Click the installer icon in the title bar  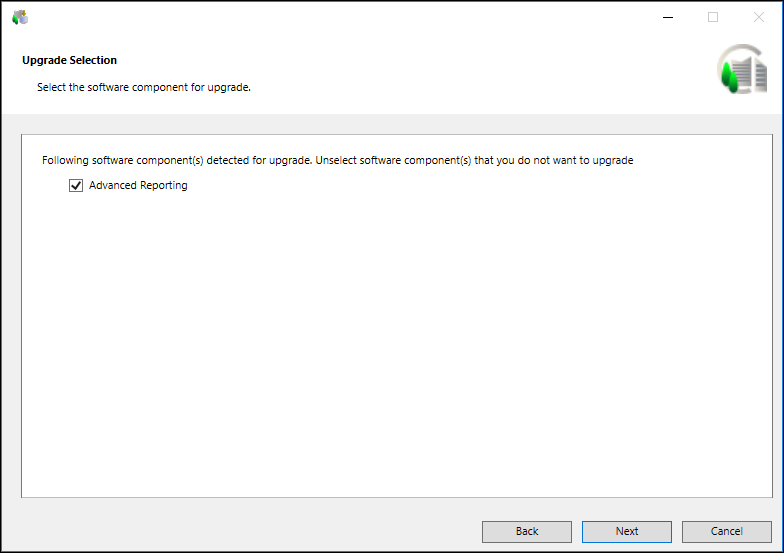(20, 17)
